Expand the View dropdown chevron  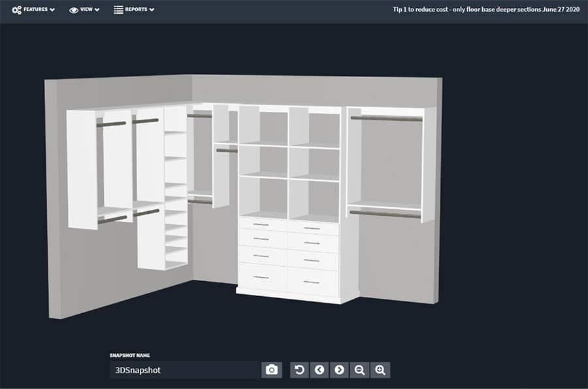pyautogui.click(x=97, y=10)
